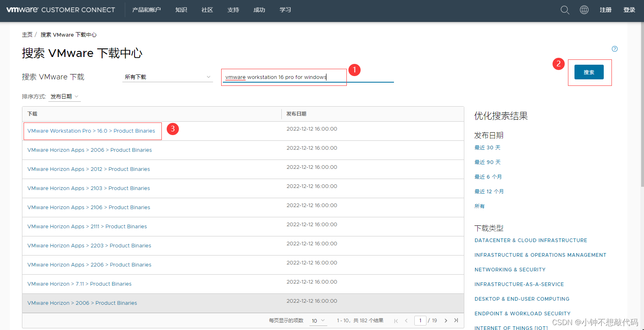Screen dimensions: 644x330
Task: Open the header search magnifier icon
Action: (565, 10)
